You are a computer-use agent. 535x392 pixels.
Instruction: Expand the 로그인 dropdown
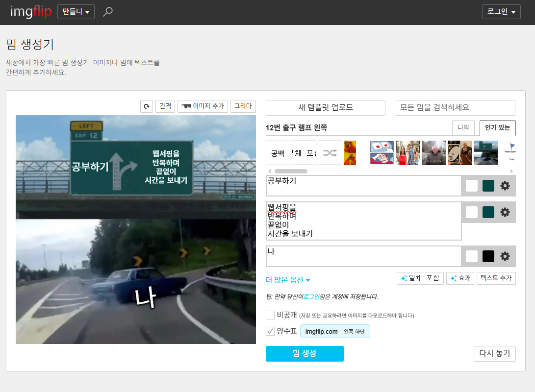click(x=501, y=12)
